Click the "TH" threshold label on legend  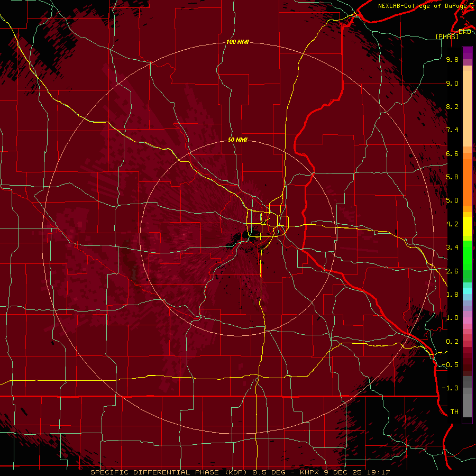[x=454, y=412]
